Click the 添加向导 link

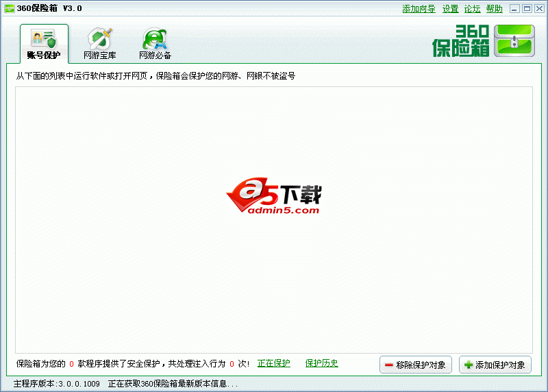pos(419,9)
